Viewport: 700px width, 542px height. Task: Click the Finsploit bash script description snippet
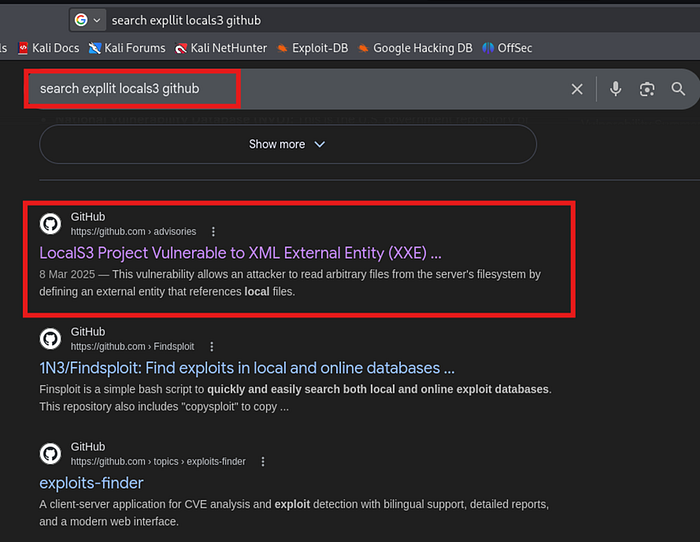coord(296,398)
